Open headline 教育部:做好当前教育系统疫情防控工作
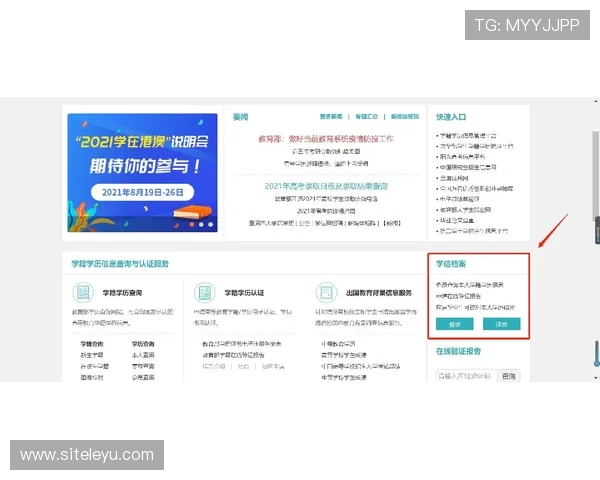 [326, 139]
